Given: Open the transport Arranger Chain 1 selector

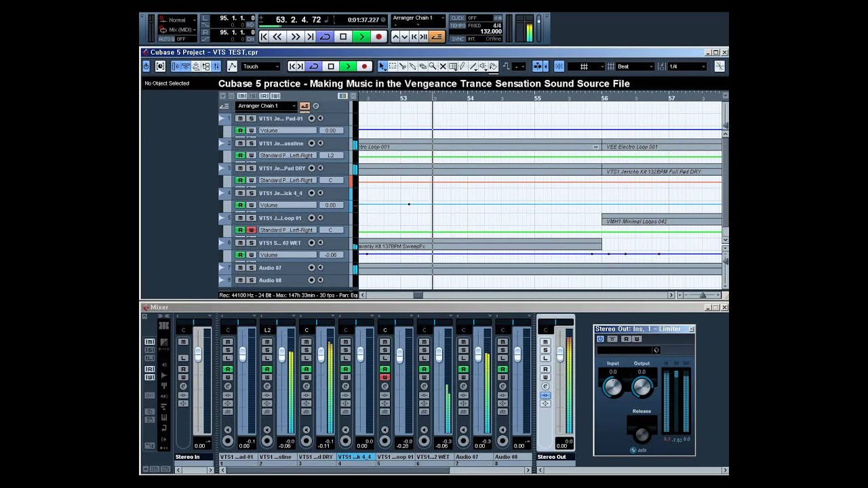Looking at the screenshot, I should pos(418,18).
